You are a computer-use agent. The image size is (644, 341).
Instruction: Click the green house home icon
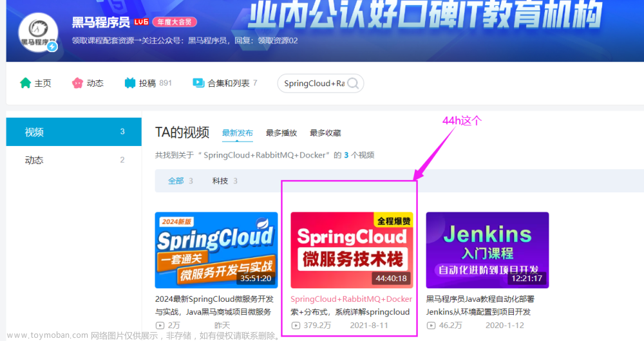(x=26, y=83)
